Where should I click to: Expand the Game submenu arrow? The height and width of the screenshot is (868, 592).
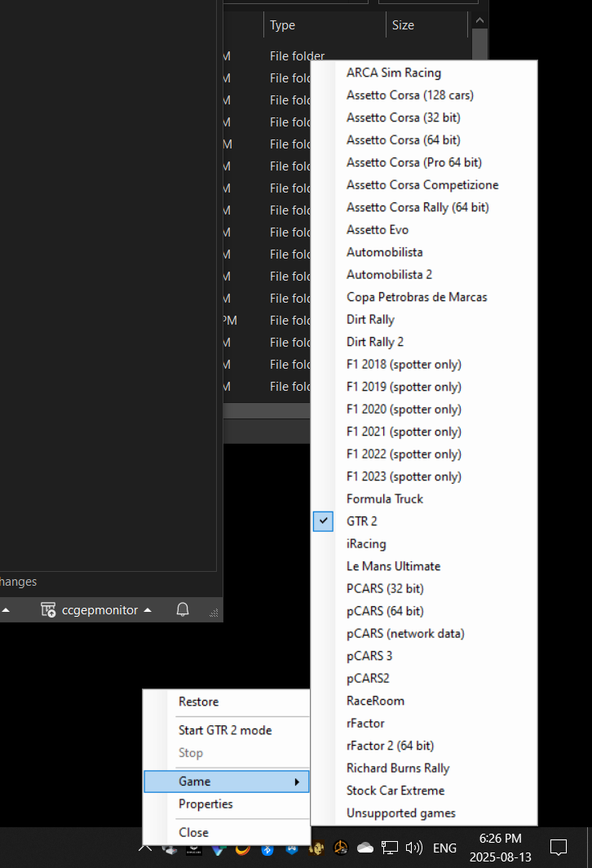(297, 782)
